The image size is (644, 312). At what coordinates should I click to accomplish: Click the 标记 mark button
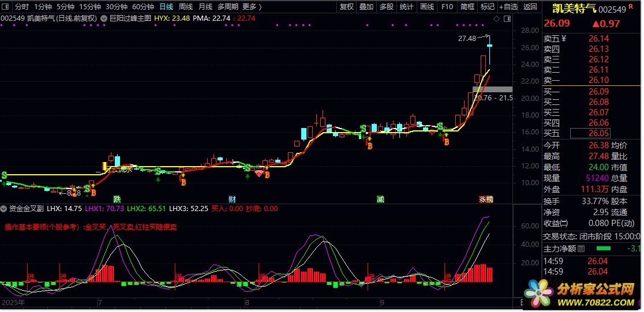point(488,6)
